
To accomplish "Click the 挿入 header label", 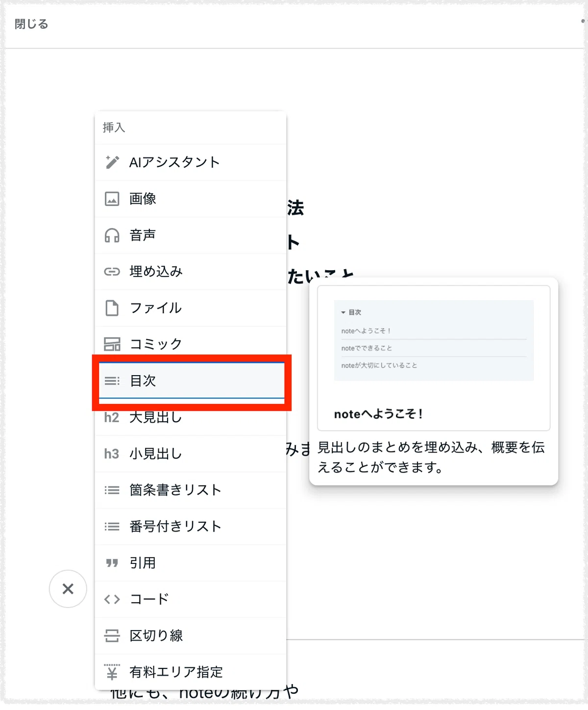I will [x=114, y=127].
